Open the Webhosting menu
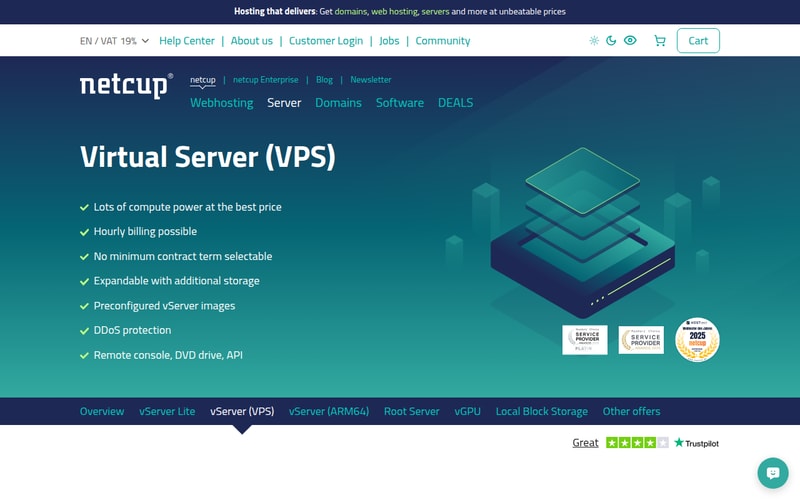This screenshot has width=800, height=500. [x=221, y=103]
